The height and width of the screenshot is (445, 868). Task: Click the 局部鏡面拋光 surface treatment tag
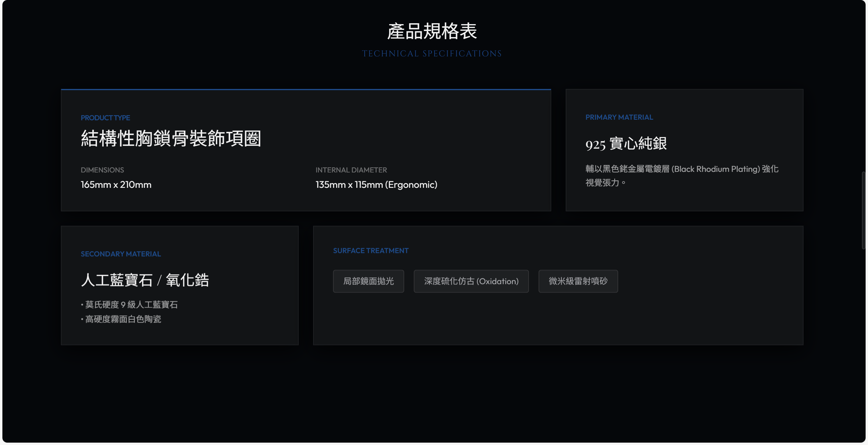pyautogui.click(x=368, y=281)
